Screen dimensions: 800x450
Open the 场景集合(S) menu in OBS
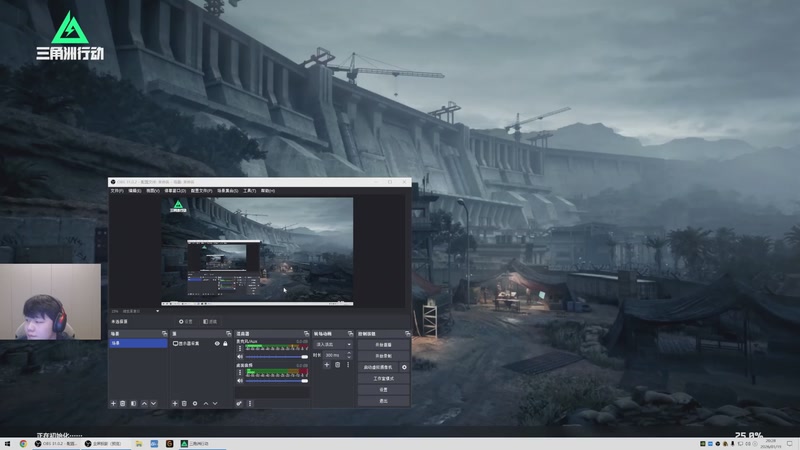click(x=228, y=191)
